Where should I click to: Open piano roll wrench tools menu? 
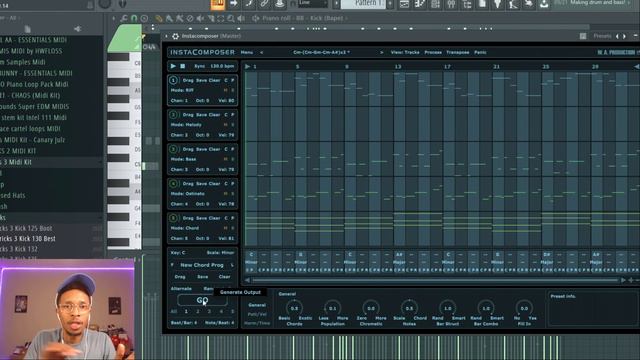click(x=124, y=18)
